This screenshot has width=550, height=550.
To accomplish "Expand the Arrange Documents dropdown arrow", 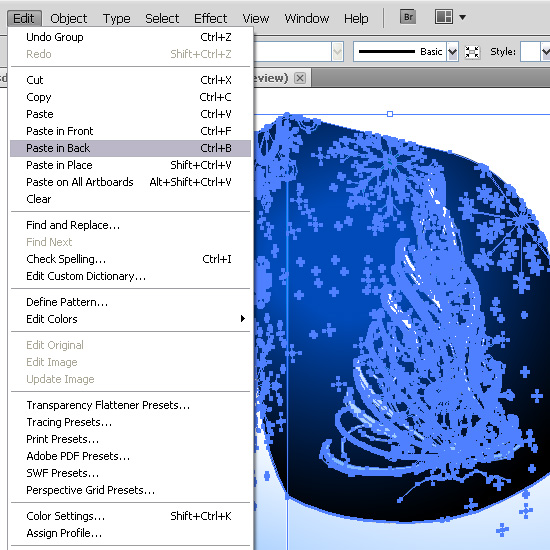I will (x=463, y=17).
